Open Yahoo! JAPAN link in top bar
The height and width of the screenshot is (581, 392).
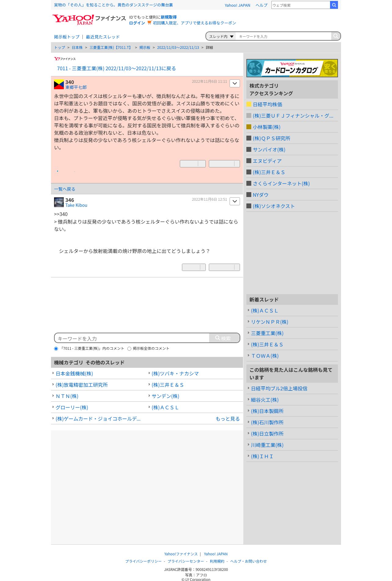[237, 5]
